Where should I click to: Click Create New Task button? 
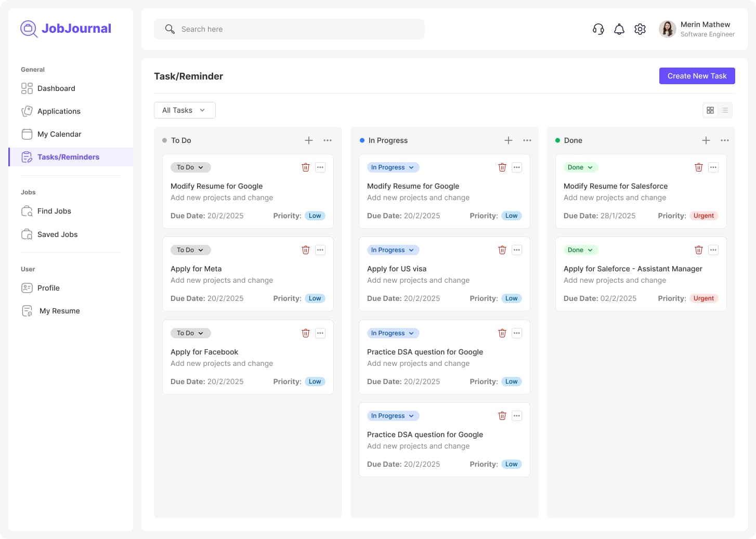(697, 76)
